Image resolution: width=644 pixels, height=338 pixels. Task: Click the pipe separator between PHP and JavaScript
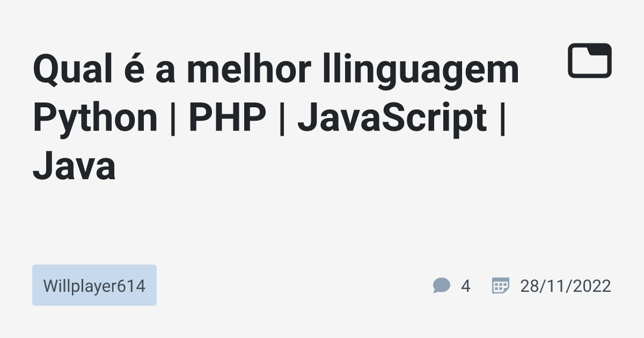(x=282, y=118)
